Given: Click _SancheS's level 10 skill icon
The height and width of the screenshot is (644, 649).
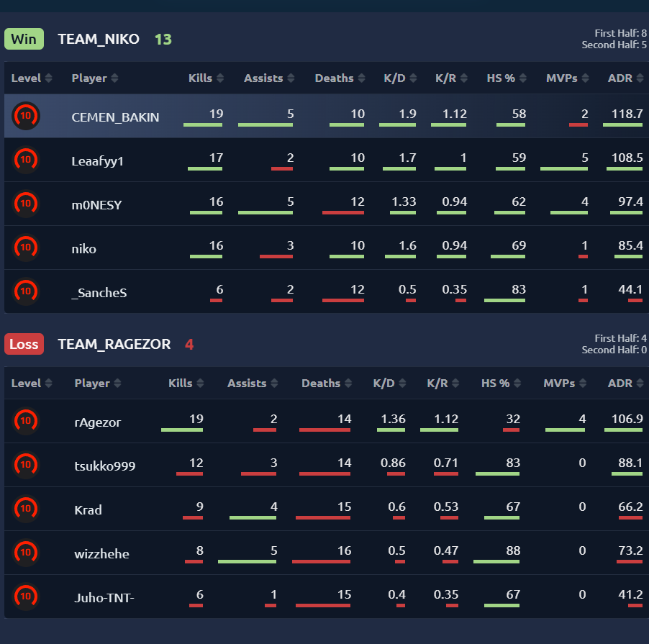Looking at the screenshot, I should [x=26, y=291].
